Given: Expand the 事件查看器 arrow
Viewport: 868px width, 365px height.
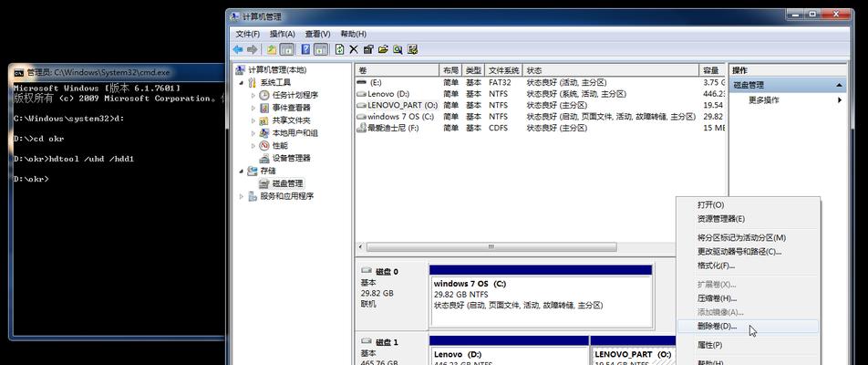Looking at the screenshot, I should pos(253,108).
